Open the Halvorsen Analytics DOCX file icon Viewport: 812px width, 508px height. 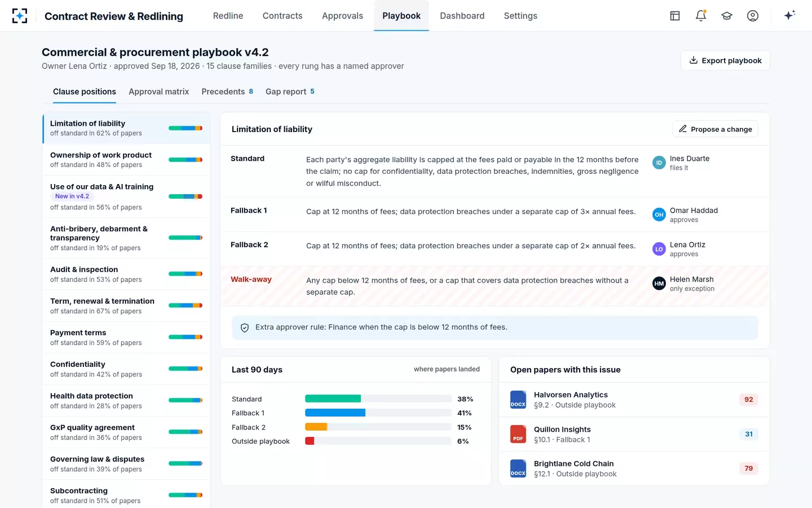518,400
